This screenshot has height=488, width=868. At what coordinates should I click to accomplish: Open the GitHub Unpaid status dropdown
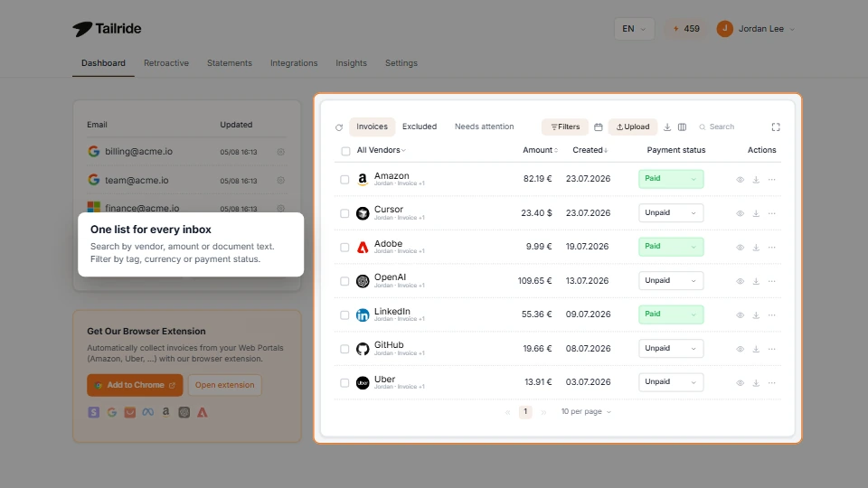click(x=671, y=348)
